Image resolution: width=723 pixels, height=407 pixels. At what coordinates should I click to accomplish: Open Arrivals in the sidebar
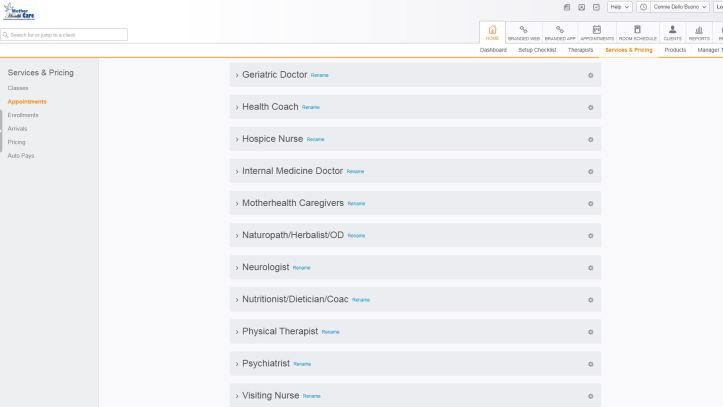click(18, 129)
